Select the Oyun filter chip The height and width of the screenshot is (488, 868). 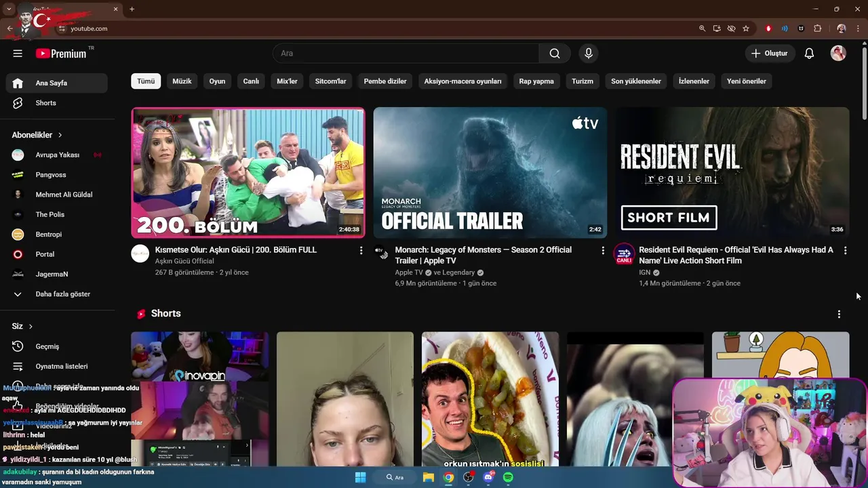pyautogui.click(x=217, y=81)
